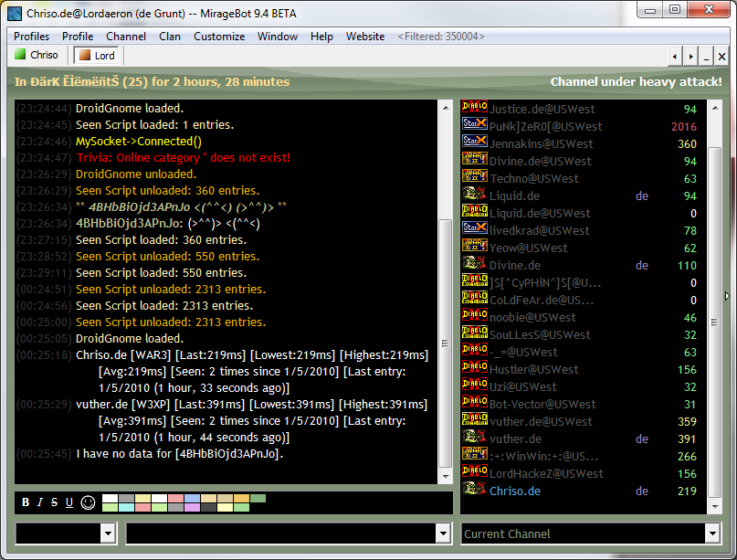Open the Current Channel dropdown
The height and width of the screenshot is (560, 737).
(712, 534)
